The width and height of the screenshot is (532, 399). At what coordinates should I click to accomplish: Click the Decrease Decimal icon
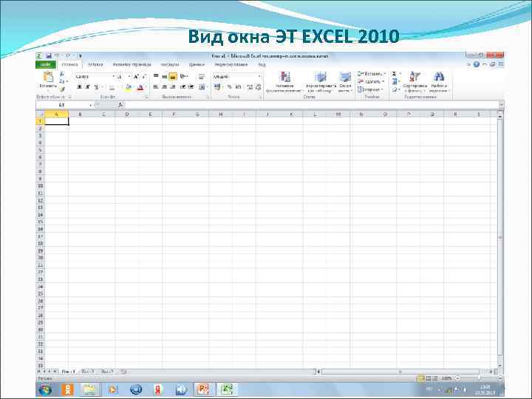(258, 87)
